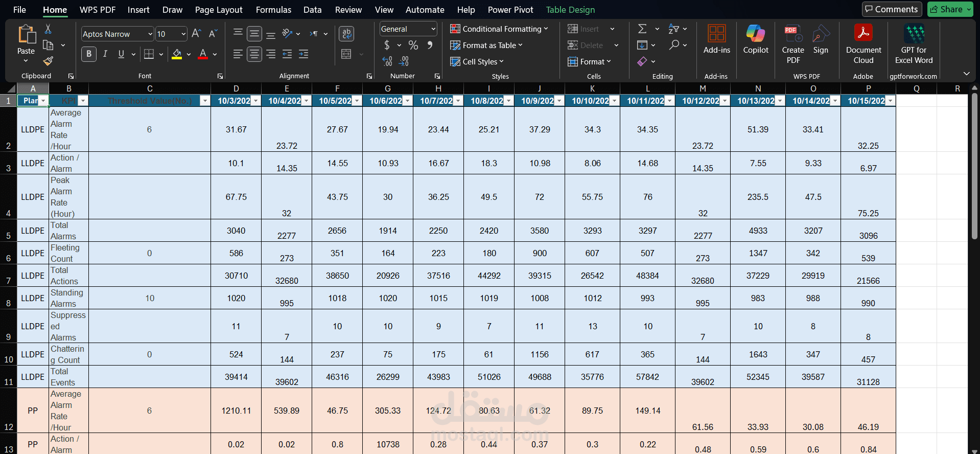Open the KPI column filter dropdown
980x454 pixels.
click(x=83, y=101)
